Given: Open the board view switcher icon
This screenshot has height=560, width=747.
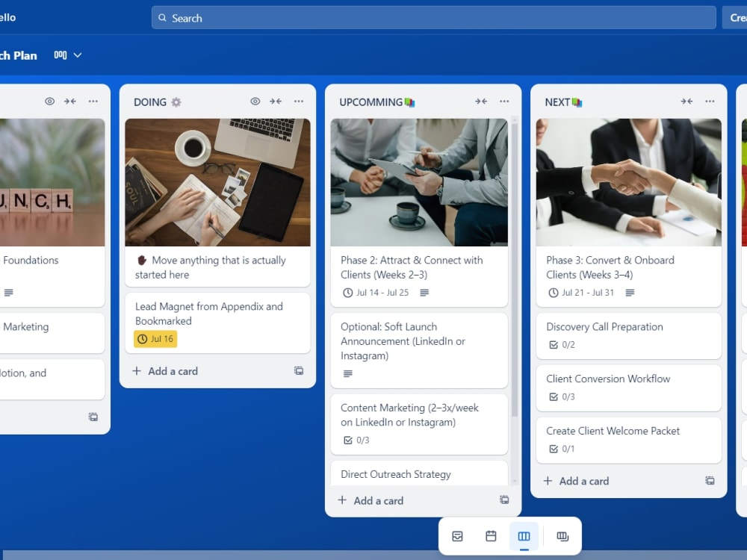Looking at the screenshot, I should tap(61, 55).
